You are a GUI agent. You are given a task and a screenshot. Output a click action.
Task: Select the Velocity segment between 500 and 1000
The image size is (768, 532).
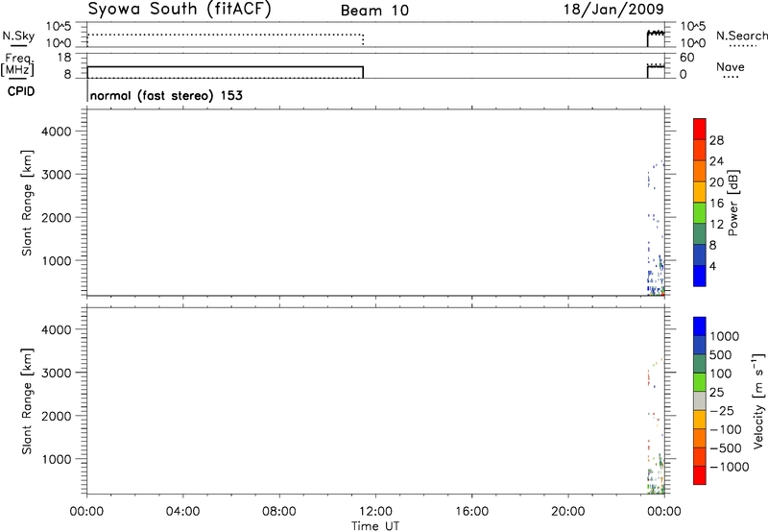(x=700, y=346)
